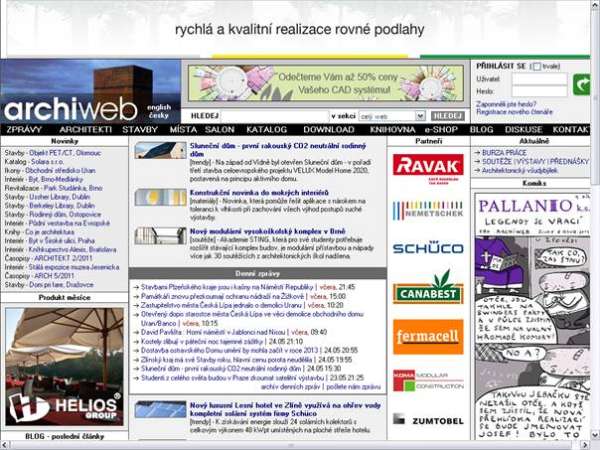Image resolution: width=600 pixels, height=450 pixels.
Task: Open the BLOG menu
Action: click(481, 130)
